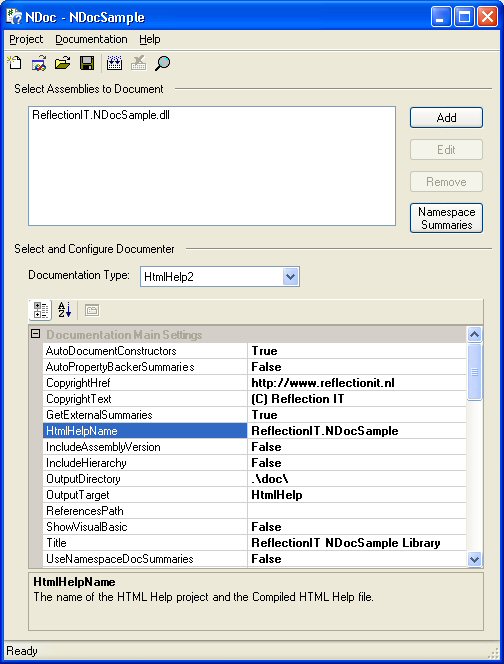Sort properties alphabetically with A-Z icon
The width and height of the screenshot is (504, 664).
[64, 310]
